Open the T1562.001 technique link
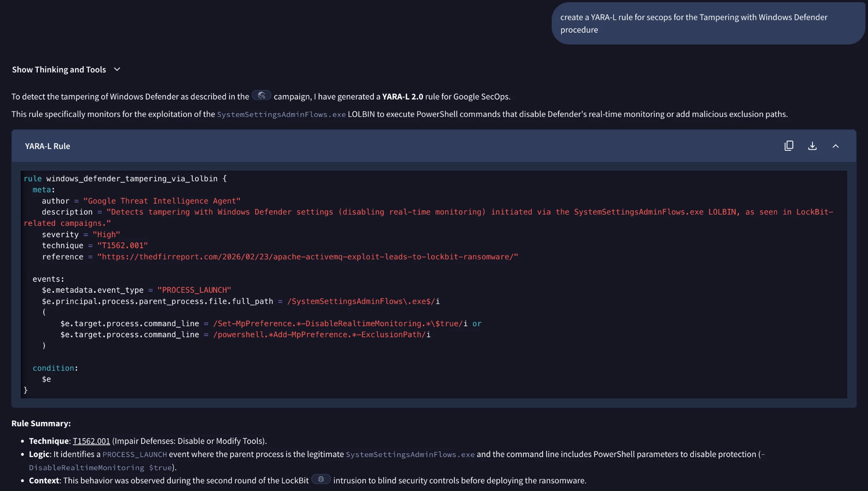 point(91,441)
